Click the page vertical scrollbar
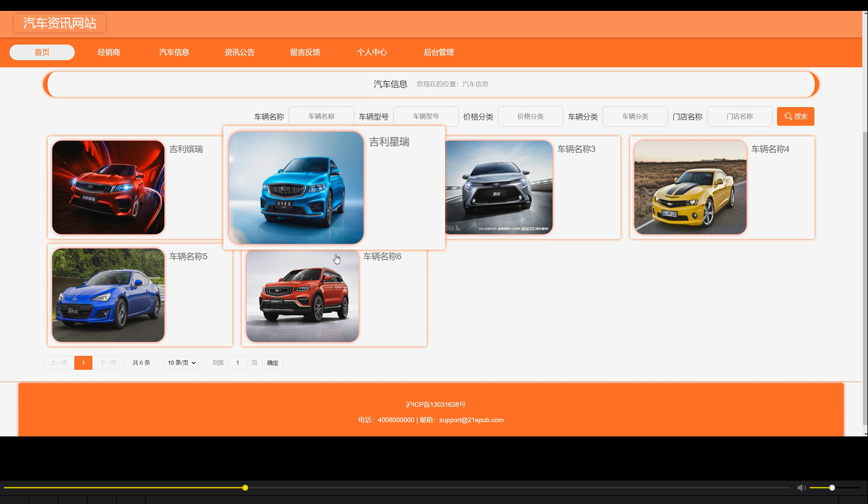868x504 pixels. click(865, 278)
